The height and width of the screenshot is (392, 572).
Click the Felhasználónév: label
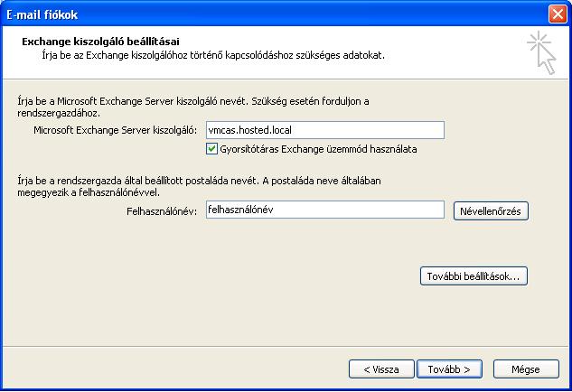click(x=162, y=211)
